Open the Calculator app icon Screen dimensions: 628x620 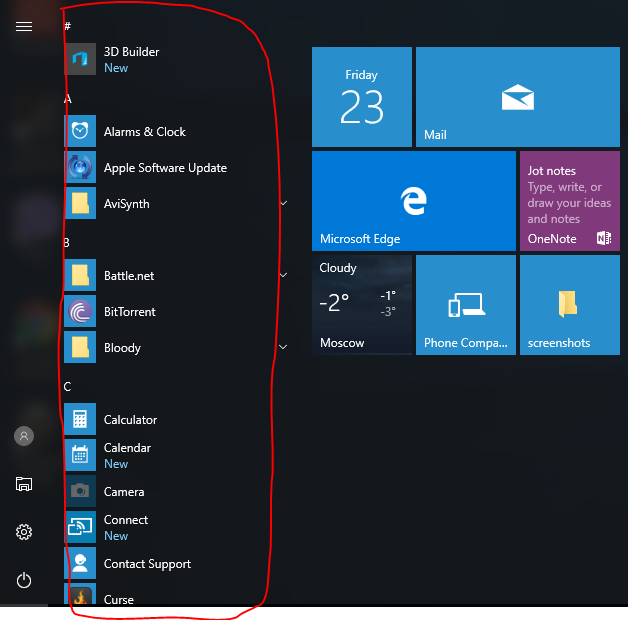tap(80, 419)
